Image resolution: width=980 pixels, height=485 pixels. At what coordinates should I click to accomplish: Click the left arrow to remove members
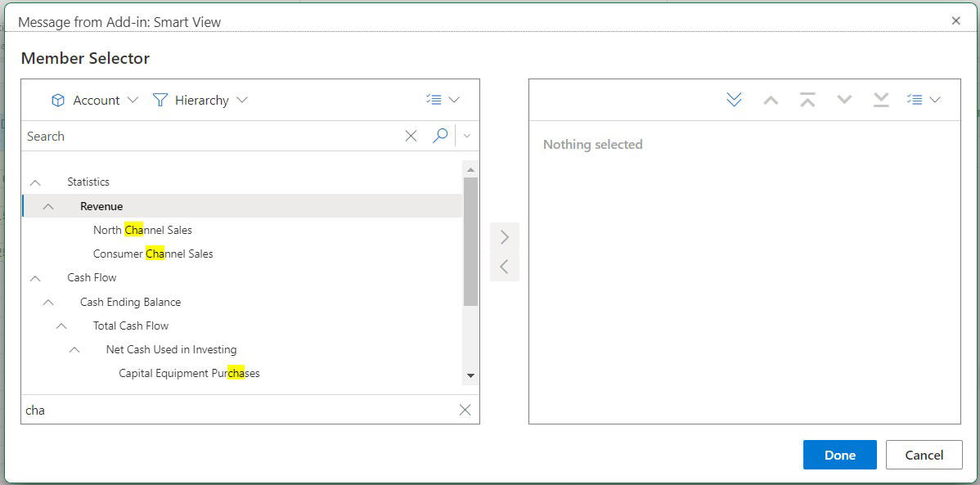[505, 265]
